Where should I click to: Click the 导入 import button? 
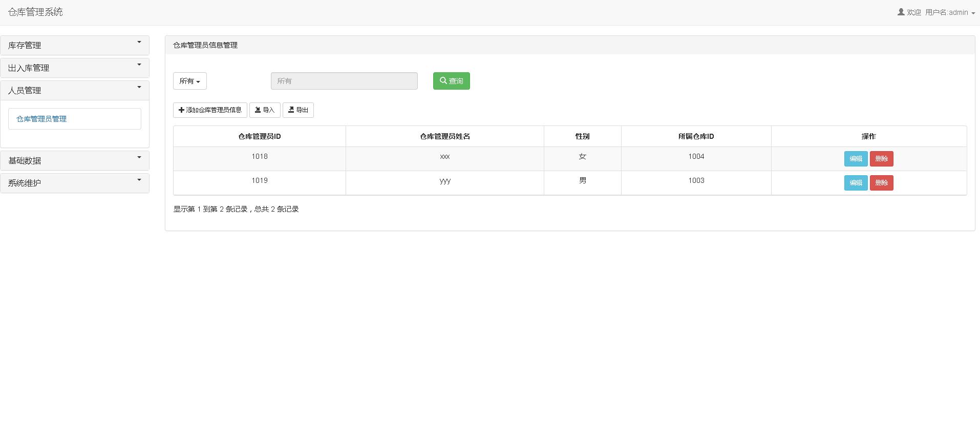pyautogui.click(x=265, y=110)
